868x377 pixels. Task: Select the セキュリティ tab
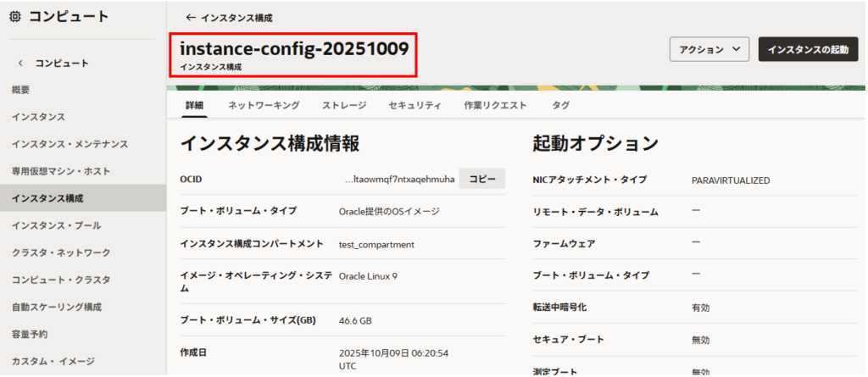pos(415,105)
